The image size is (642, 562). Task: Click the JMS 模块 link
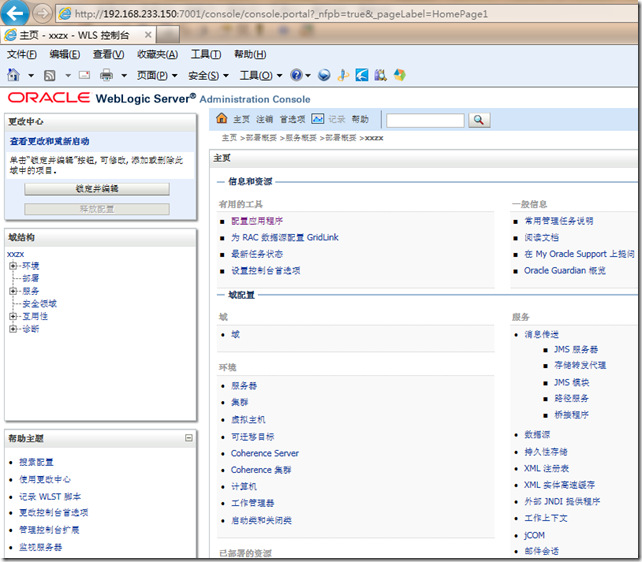point(572,382)
